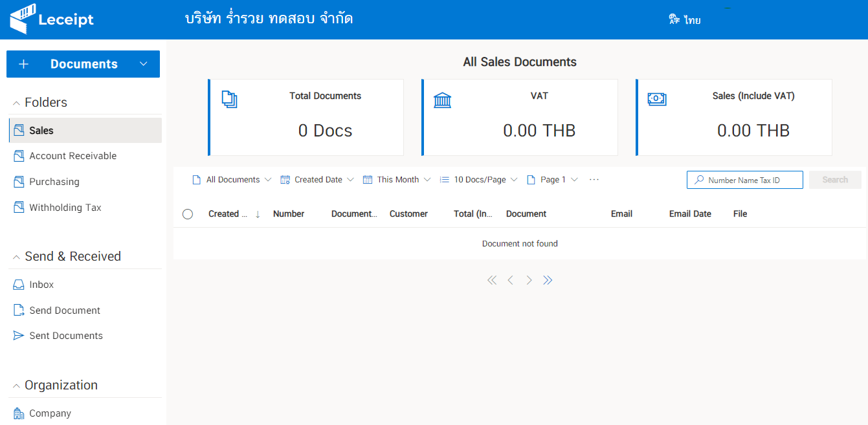Open the Account Receivable folder
This screenshot has height=425, width=868.
(x=72, y=156)
